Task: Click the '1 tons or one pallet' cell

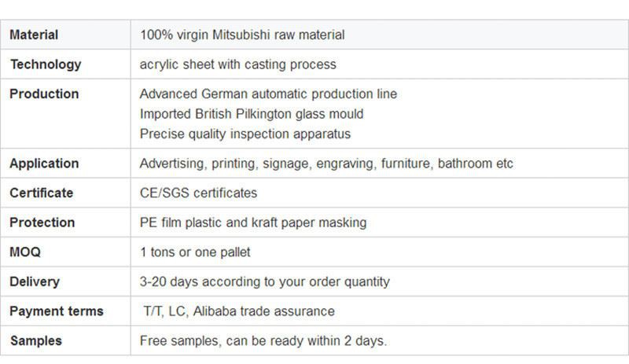Action: [195, 252]
